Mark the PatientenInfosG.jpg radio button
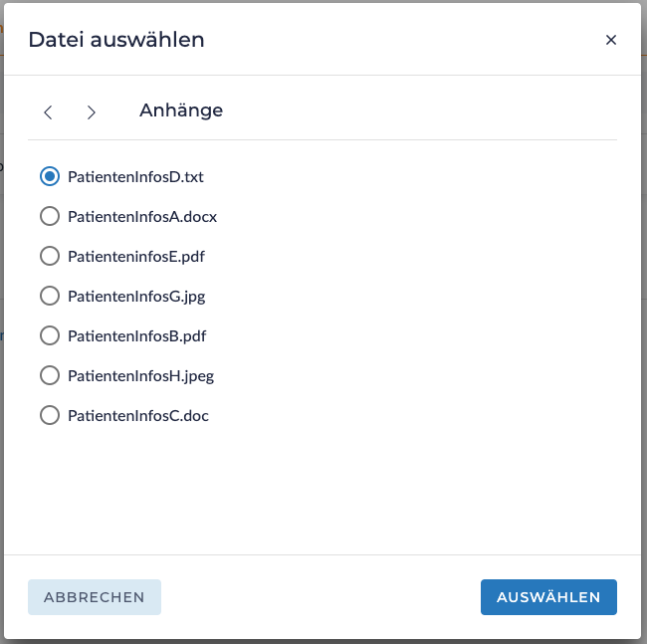 [x=50, y=296]
